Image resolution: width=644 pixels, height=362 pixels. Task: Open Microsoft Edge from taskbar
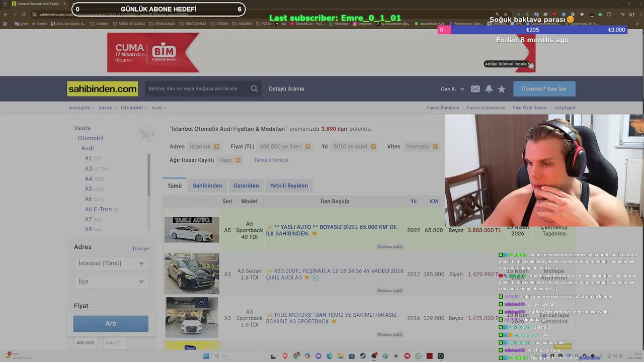pyautogui.click(x=330, y=356)
